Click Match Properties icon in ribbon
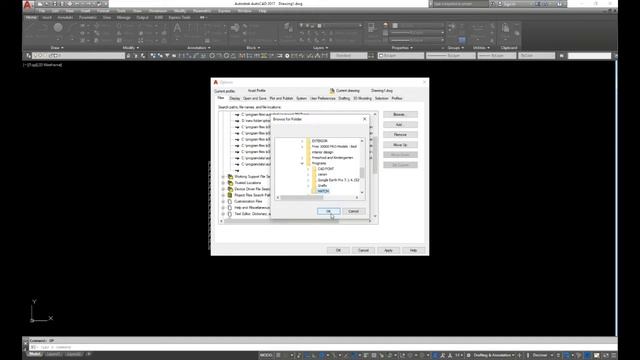The width and height of the screenshot is (640, 360). coord(371,28)
